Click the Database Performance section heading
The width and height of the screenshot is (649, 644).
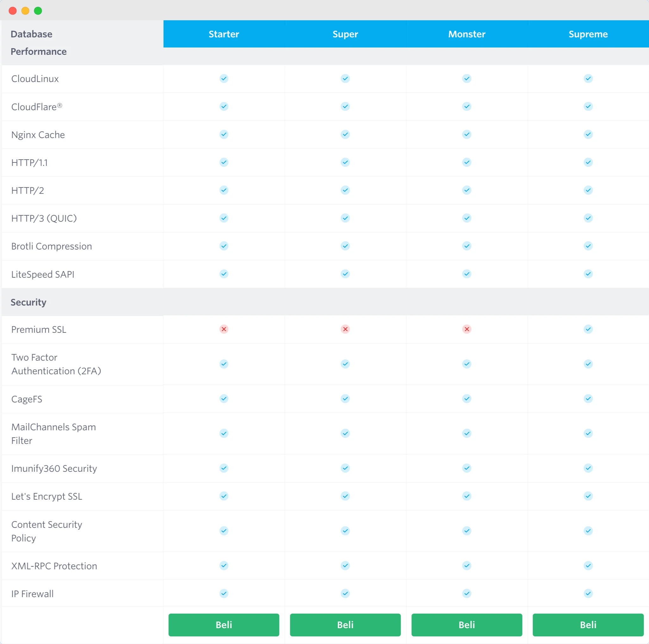pyautogui.click(x=39, y=43)
